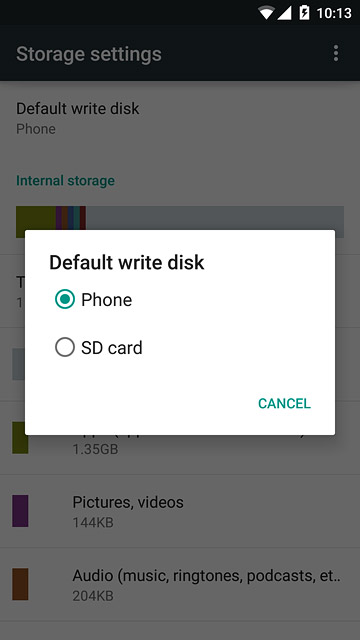Screen dimensions: 360x640
Task: Select the SD card radio button
Action: point(65,347)
